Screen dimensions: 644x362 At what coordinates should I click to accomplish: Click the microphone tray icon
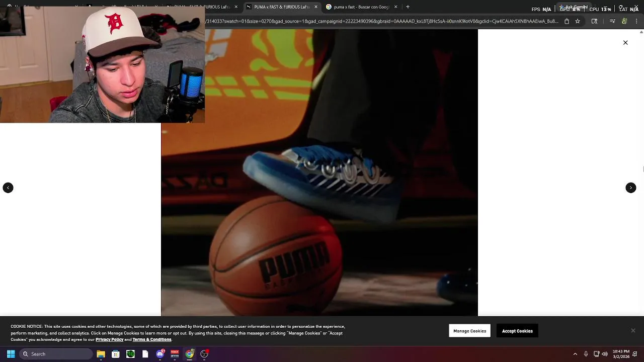point(586,354)
